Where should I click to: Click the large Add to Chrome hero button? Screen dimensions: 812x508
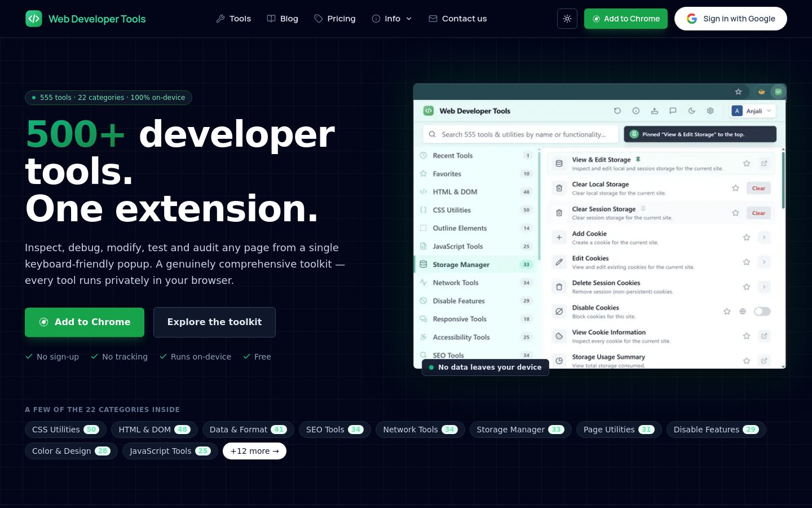[85, 322]
